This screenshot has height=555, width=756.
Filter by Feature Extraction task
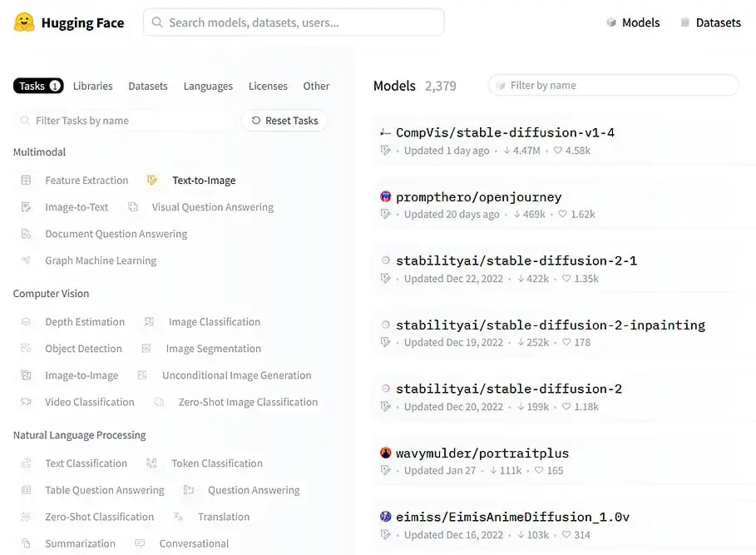point(86,181)
